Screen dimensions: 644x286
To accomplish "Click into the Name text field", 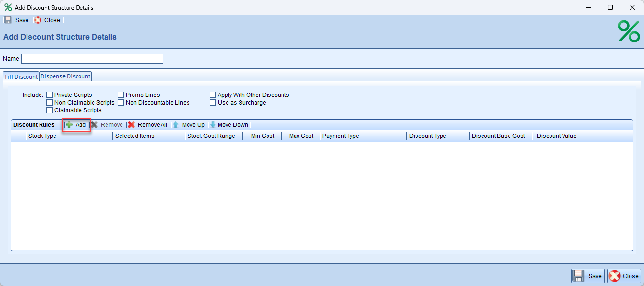I will [92, 59].
